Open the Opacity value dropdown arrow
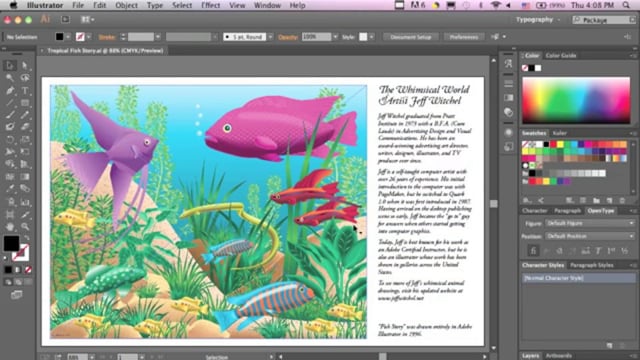Viewport: 640px width, 360px height. point(335,37)
